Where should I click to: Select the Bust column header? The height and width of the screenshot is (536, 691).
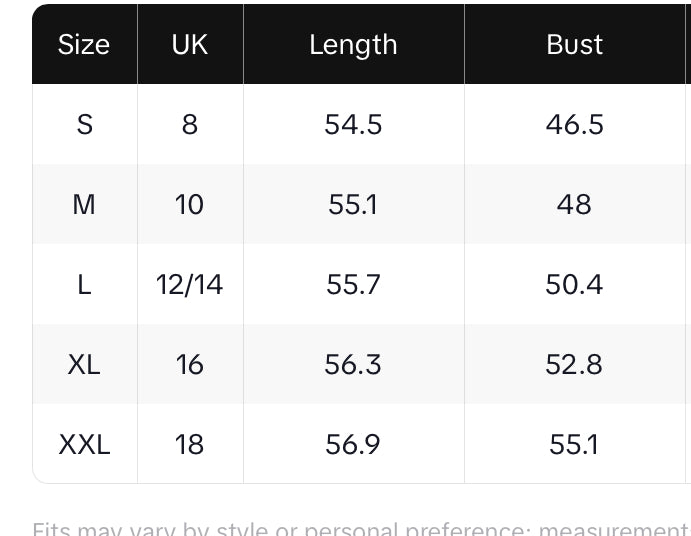[x=575, y=45]
